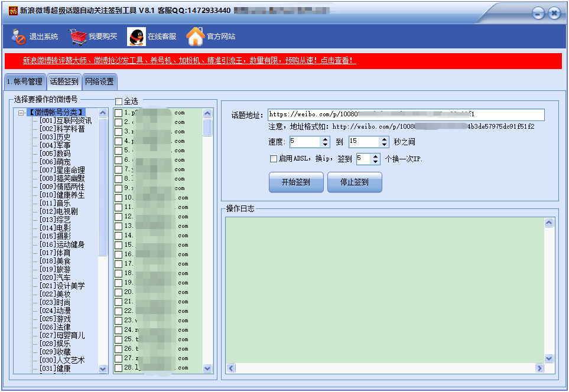Choose the [008]搞笑幽默 category
The image size is (569, 392).
[x=62, y=178]
